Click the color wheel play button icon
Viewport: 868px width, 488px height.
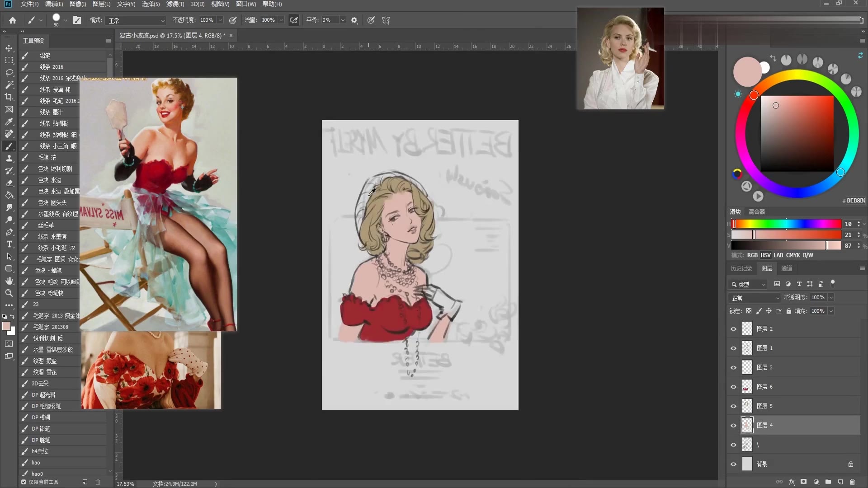coord(758,197)
